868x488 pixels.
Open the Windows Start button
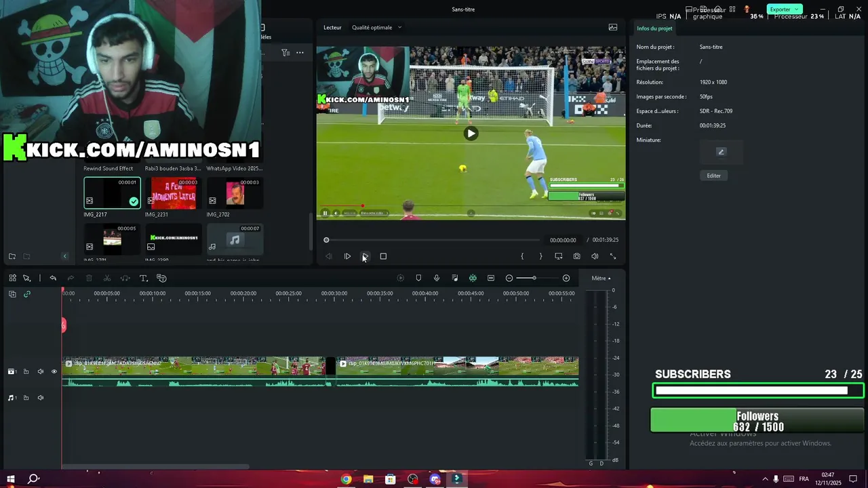[11, 479]
